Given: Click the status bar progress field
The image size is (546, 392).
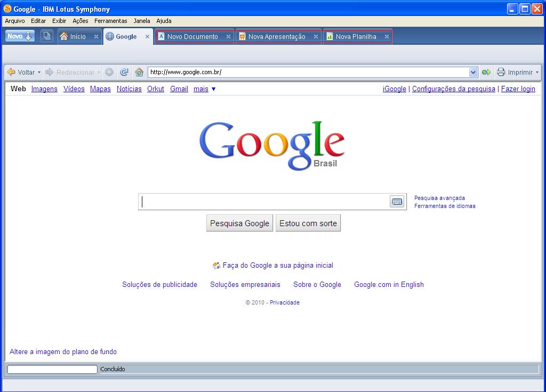Looking at the screenshot, I should click(x=52, y=370).
